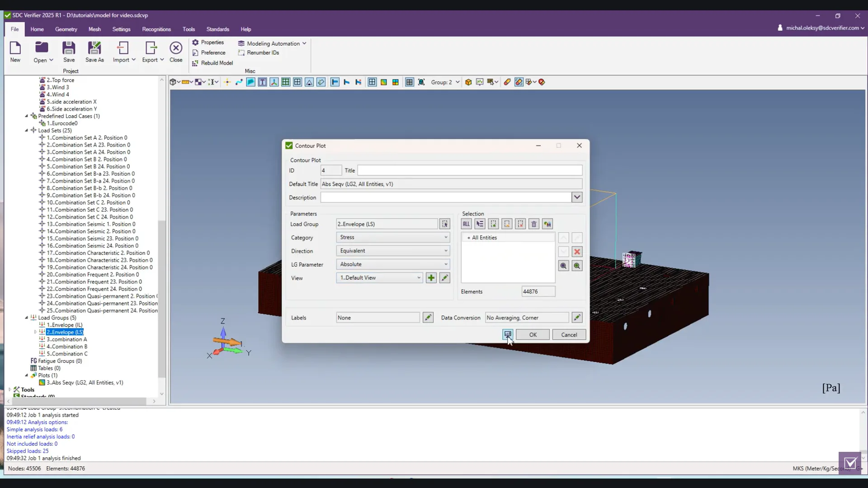Click the Close project icon in ribbon
This screenshot has width=868, height=488.
pos(176,52)
